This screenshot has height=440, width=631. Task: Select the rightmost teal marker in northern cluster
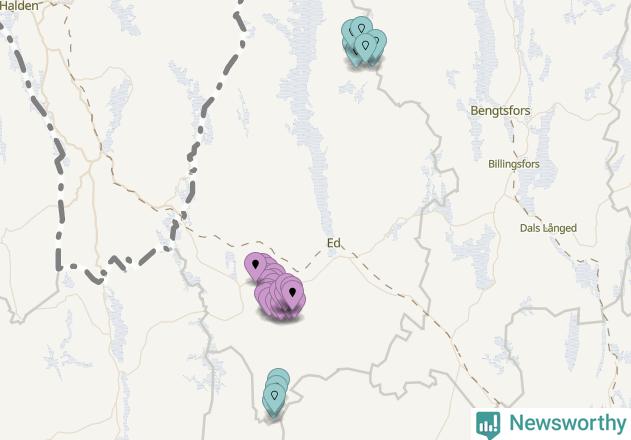coord(379,39)
